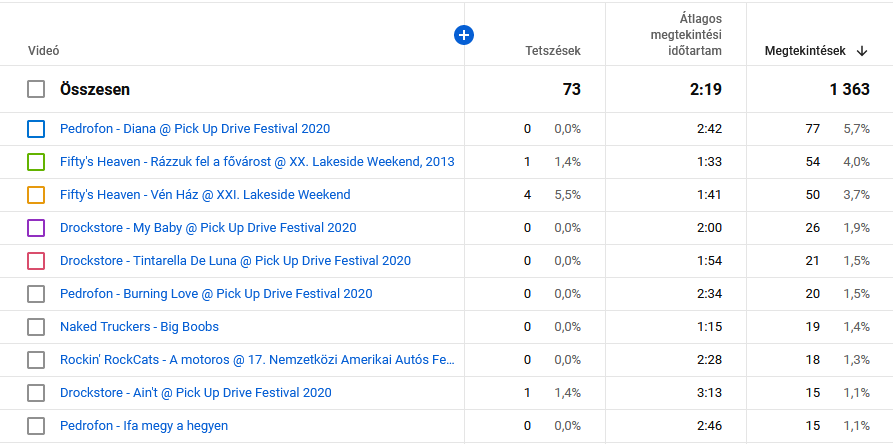Toggle purple checkbox for Drockstore - My Baby
Viewport: 893px width, 444px height.
coord(36,228)
